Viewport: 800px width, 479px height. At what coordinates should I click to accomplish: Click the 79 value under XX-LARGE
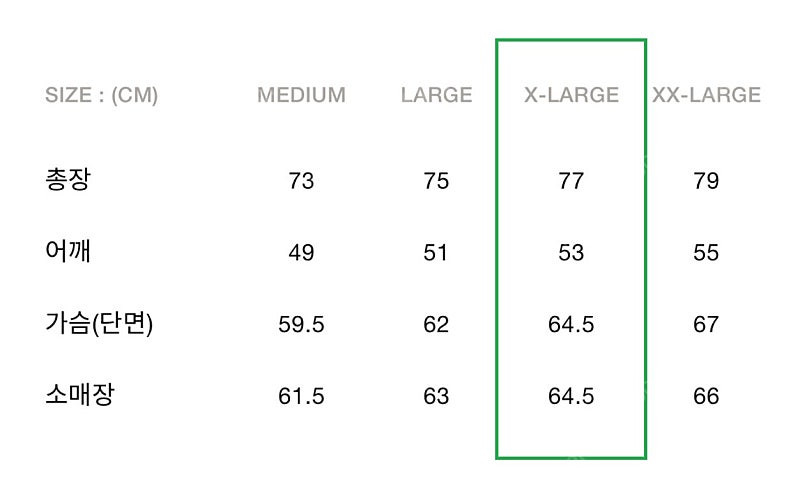tap(706, 181)
